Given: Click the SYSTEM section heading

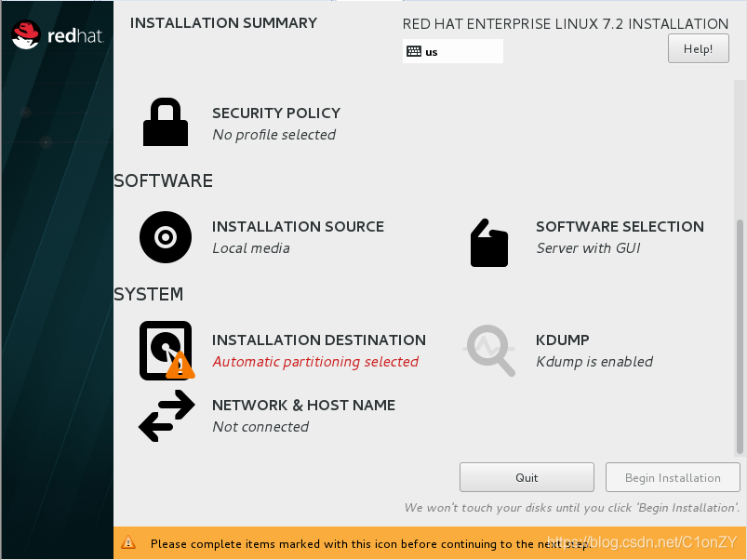Looking at the screenshot, I should pyautogui.click(x=148, y=294).
